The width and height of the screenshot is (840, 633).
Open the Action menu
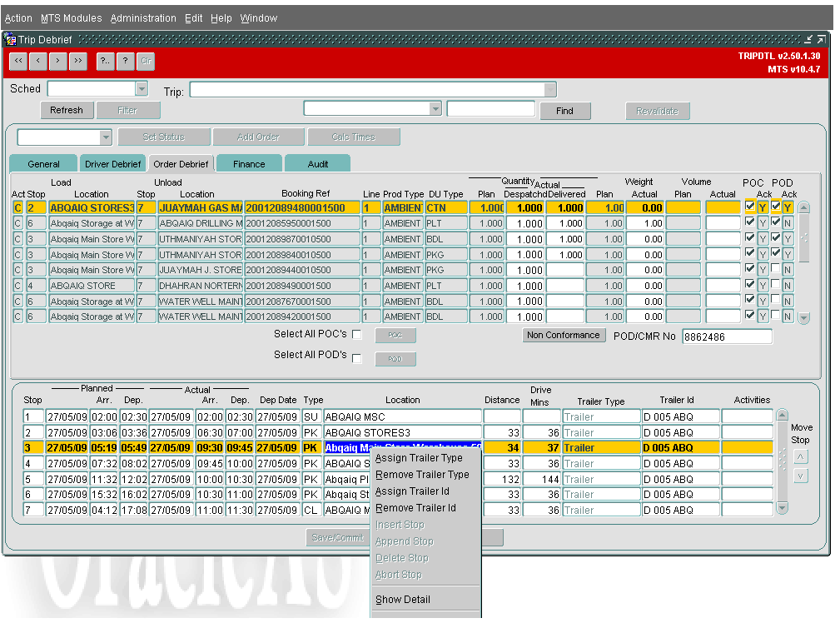[18, 18]
